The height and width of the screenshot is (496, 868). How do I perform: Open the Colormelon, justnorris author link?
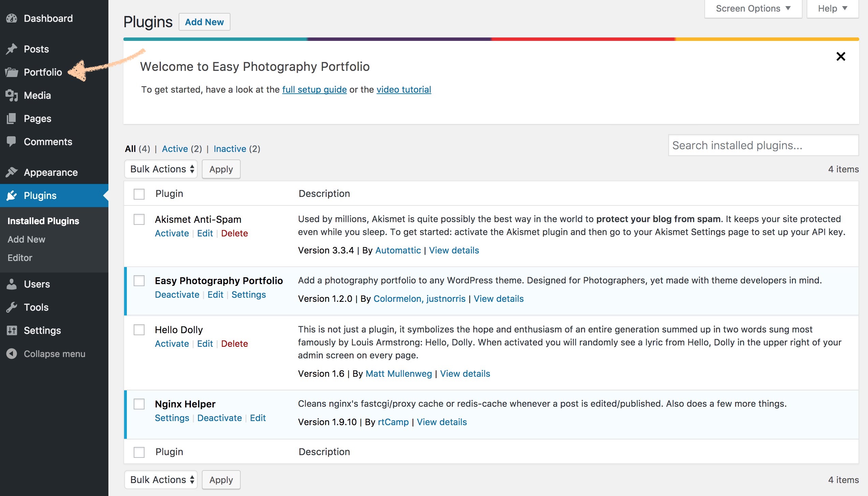[419, 299]
